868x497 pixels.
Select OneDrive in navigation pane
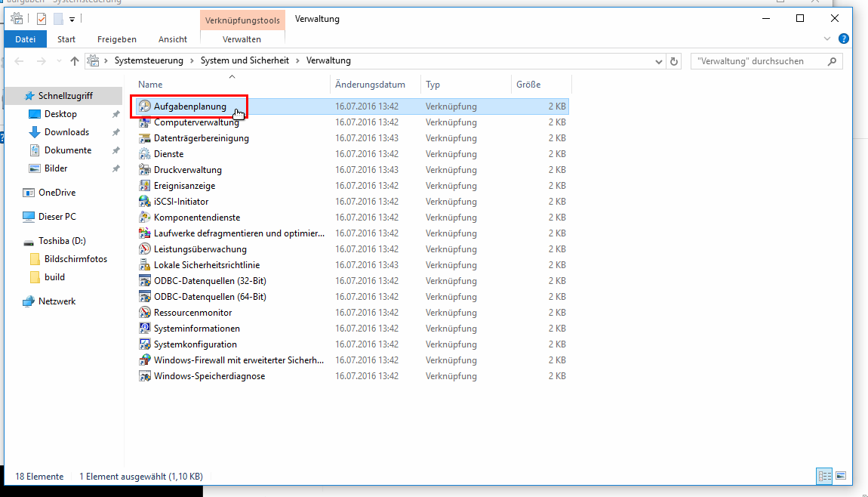coord(57,193)
